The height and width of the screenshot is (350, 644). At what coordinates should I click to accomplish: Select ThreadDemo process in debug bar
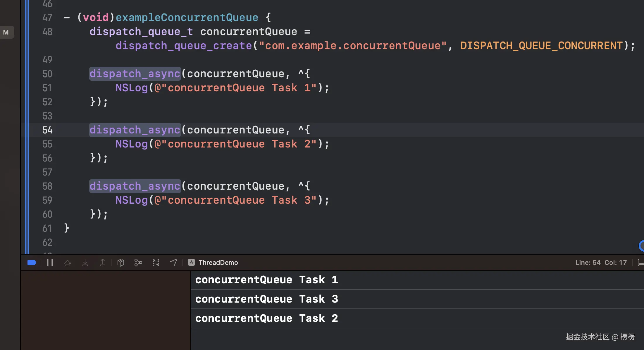[x=218, y=262]
